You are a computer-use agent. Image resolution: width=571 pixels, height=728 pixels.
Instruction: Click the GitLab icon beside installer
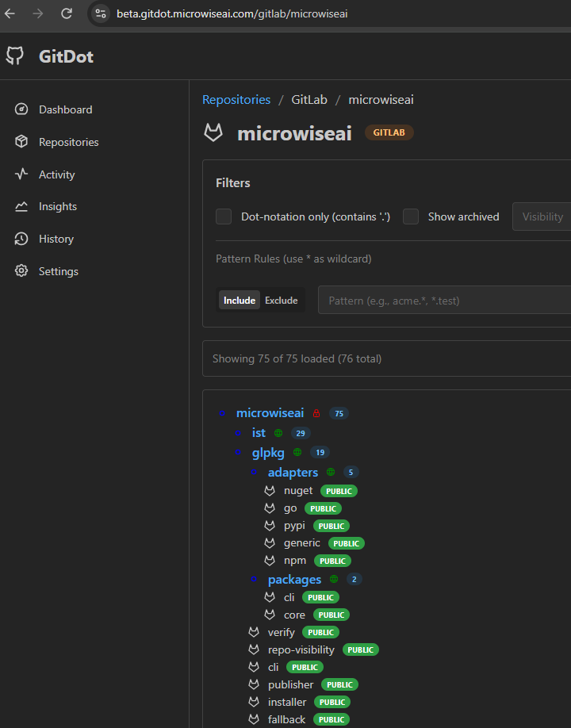click(x=254, y=702)
